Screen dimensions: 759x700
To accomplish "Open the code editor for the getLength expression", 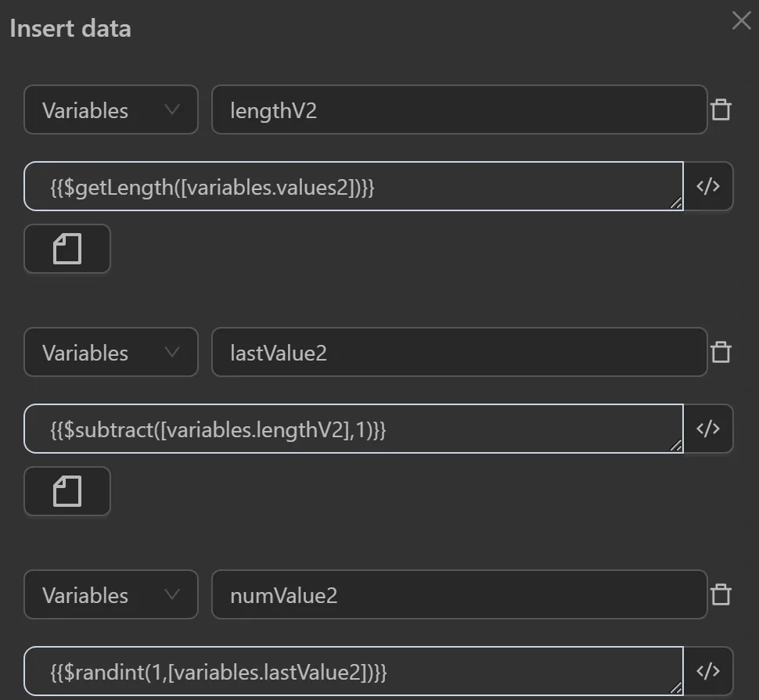I will pos(708,186).
